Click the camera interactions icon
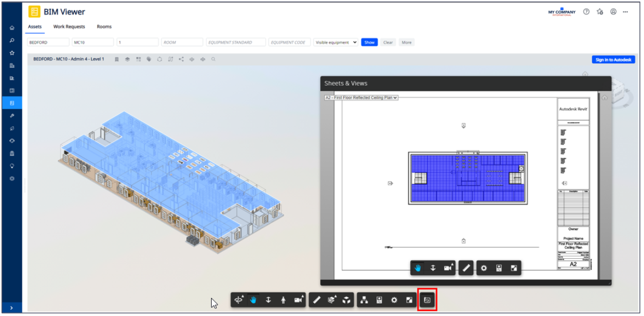644x316 pixels. coord(298,299)
